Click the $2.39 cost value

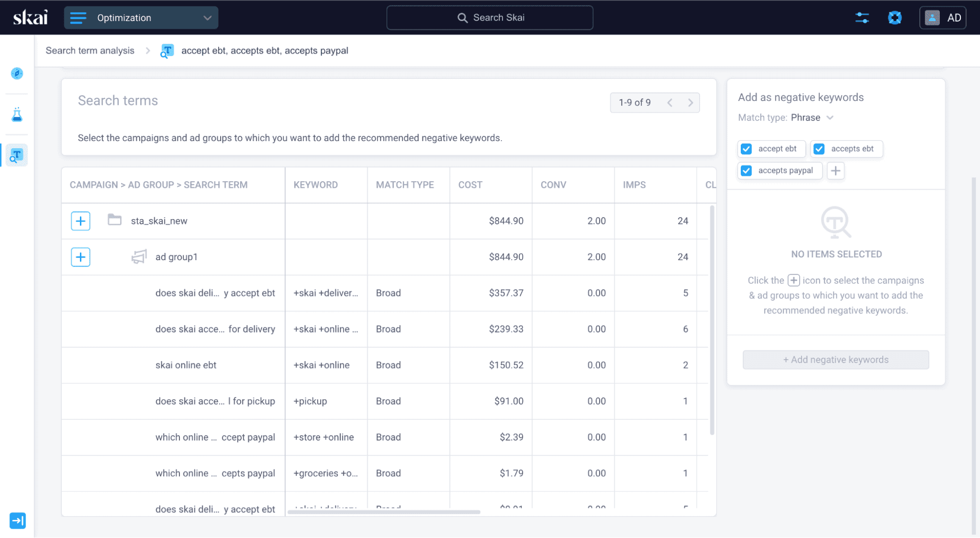pos(511,438)
